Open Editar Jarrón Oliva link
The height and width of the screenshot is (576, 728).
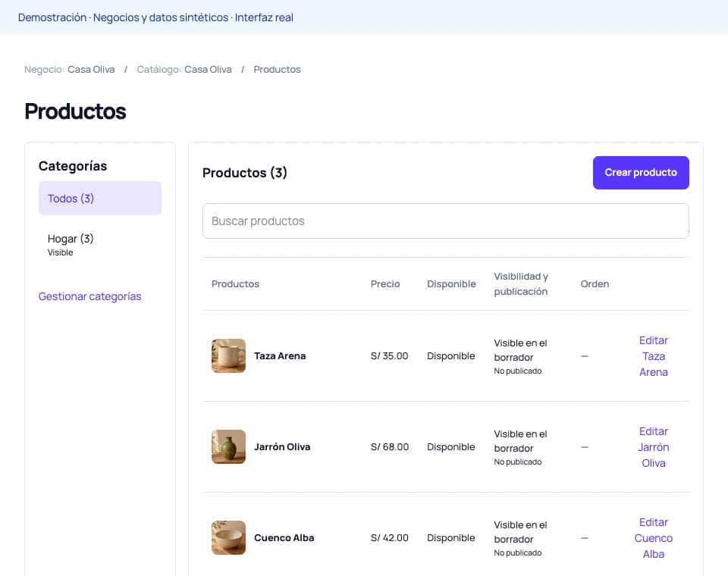[653, 447]
